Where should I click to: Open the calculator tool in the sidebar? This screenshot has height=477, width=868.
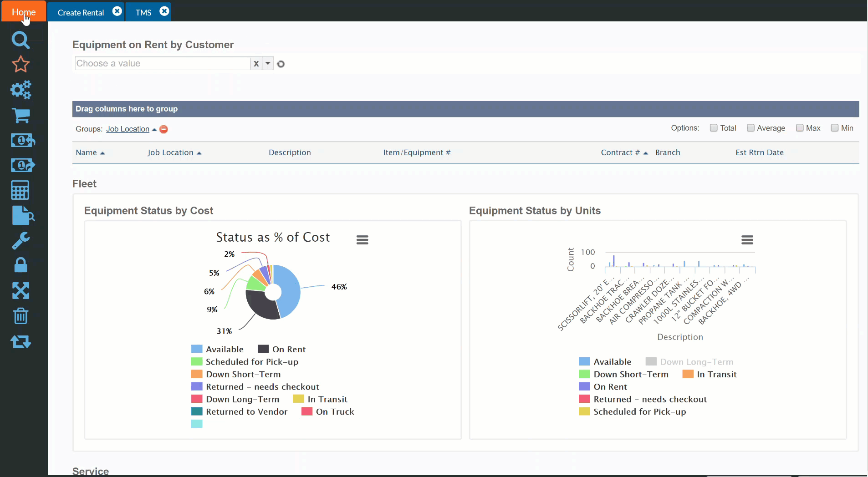coord(20,190)
